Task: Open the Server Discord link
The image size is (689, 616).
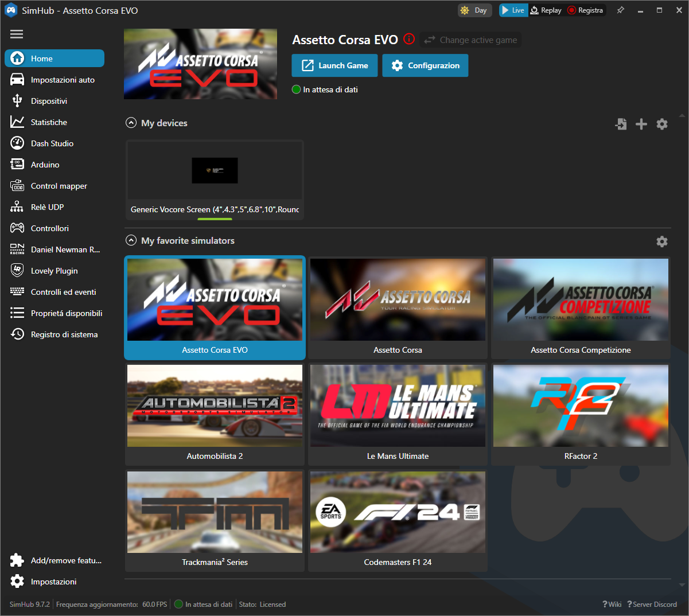Action: [x=652, y=604]
